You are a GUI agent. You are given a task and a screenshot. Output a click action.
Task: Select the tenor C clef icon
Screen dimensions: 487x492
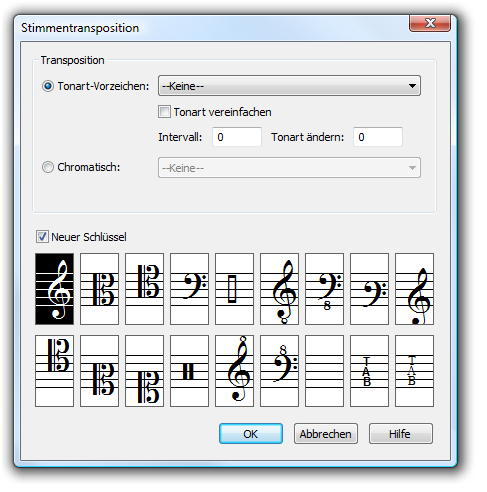click(x=144, y=289)
